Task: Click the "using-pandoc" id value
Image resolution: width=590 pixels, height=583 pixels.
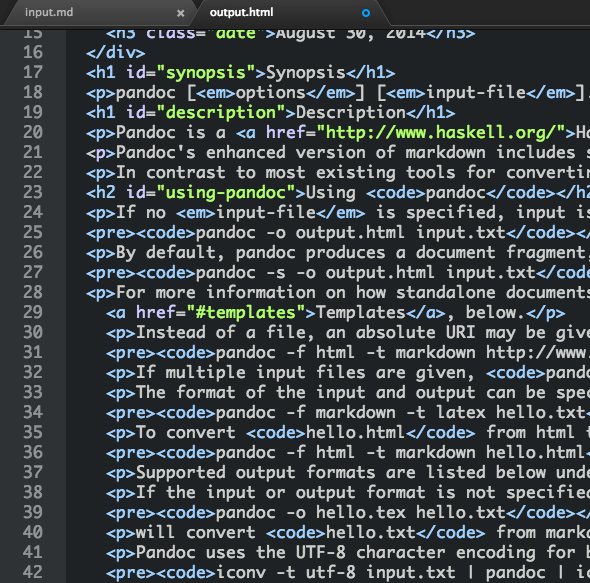Action: pos(226,193)
